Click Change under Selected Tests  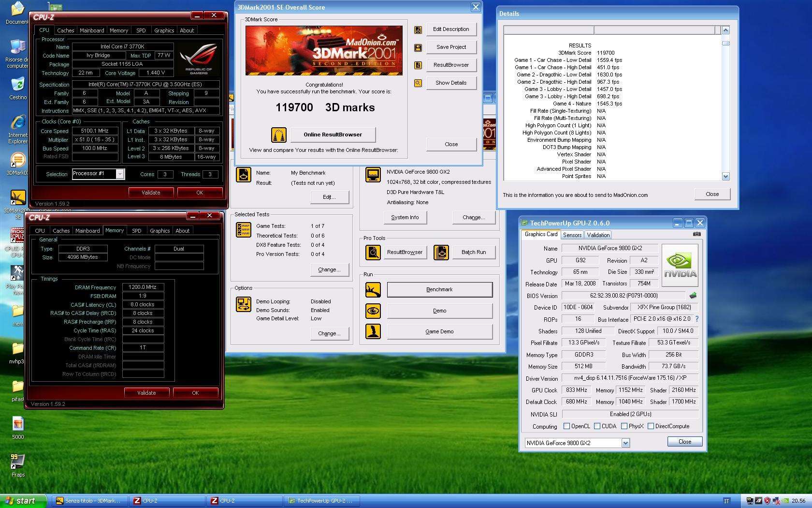pyautogui.click(x=329, y=270)
